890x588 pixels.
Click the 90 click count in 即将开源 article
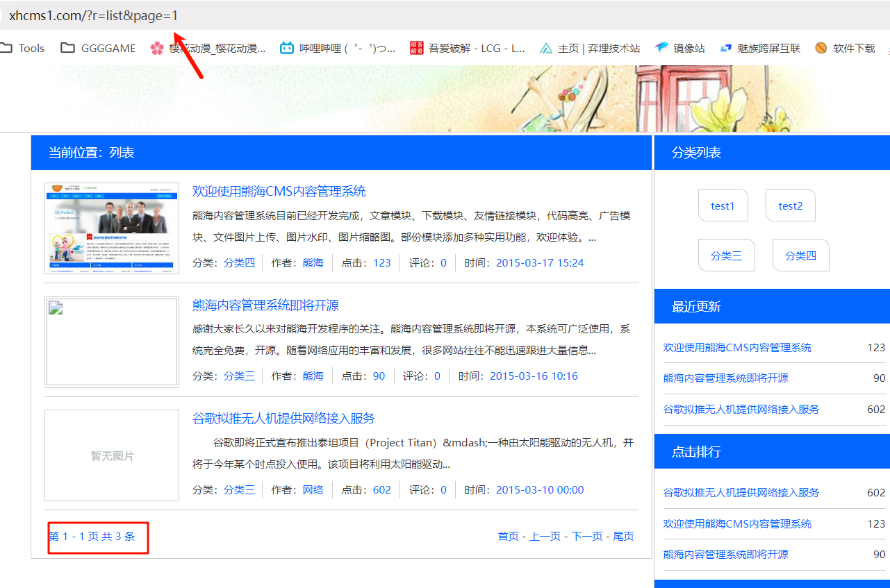(379, 376)
